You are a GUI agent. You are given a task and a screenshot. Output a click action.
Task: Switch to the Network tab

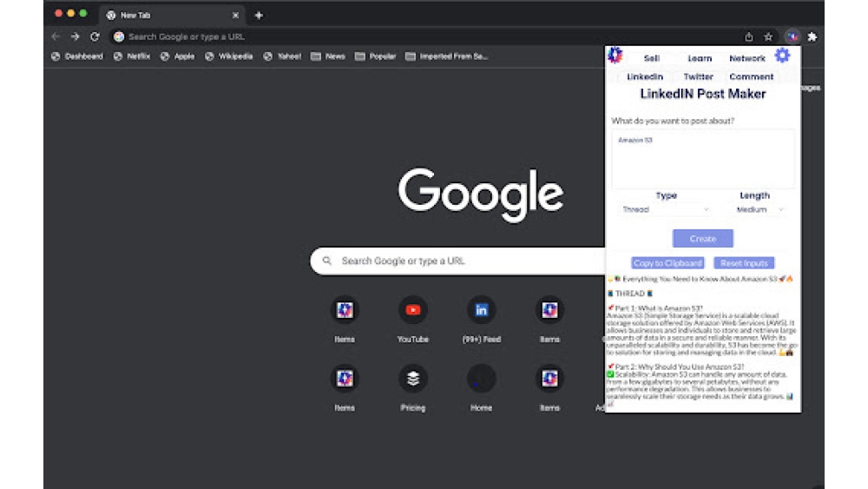pos(746,58)
